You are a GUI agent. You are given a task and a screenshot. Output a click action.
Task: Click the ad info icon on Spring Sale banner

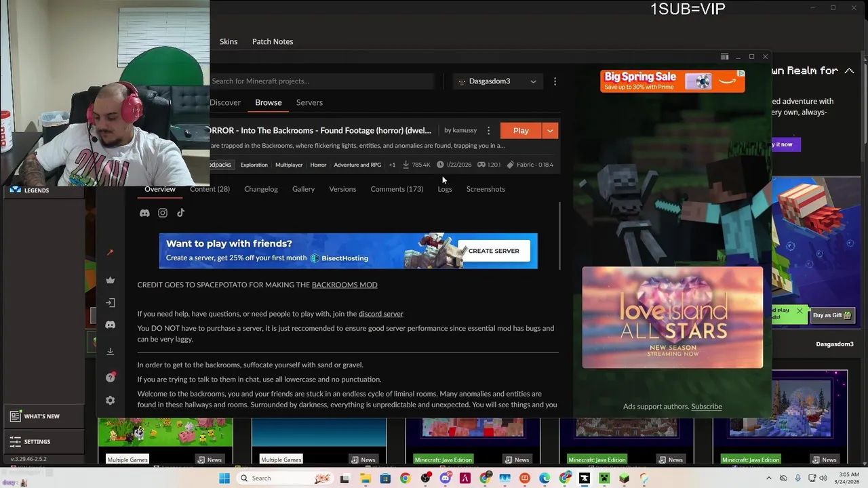pyautogui.click(x=741, y=73)
